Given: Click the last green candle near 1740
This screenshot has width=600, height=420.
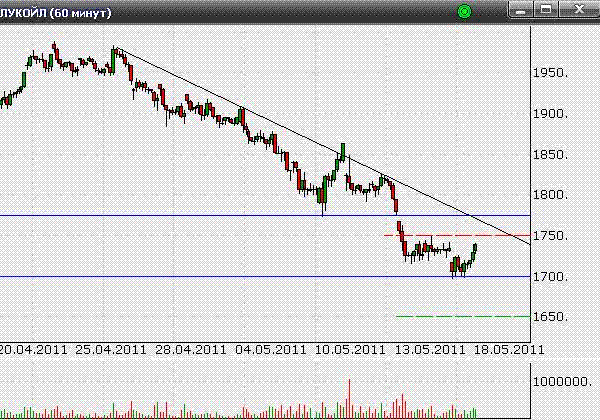Looking at the screenshot, I should [475, 248].
